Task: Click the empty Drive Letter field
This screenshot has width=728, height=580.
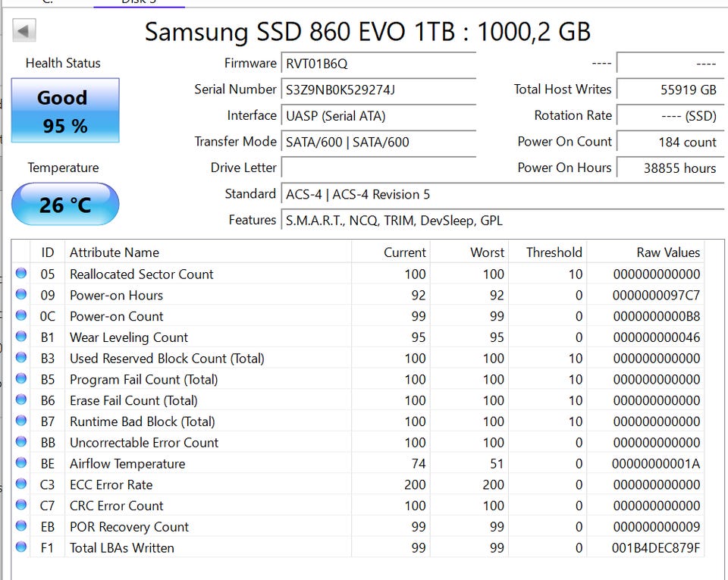Action: tap(378, 168)
